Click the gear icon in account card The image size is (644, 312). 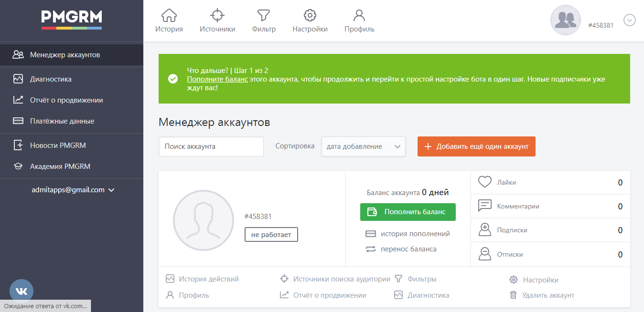point(514,280)
